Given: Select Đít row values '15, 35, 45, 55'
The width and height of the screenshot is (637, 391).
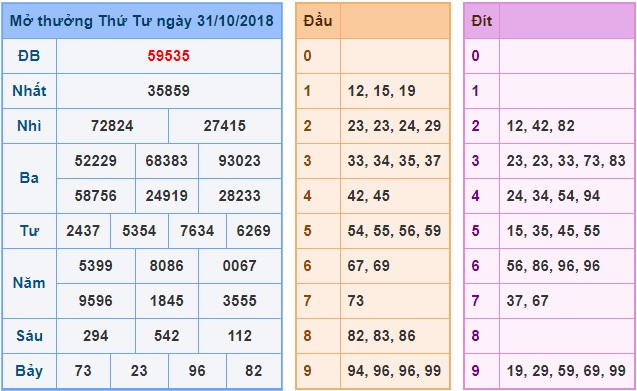Looking at the screenshot, I should 553,231.
